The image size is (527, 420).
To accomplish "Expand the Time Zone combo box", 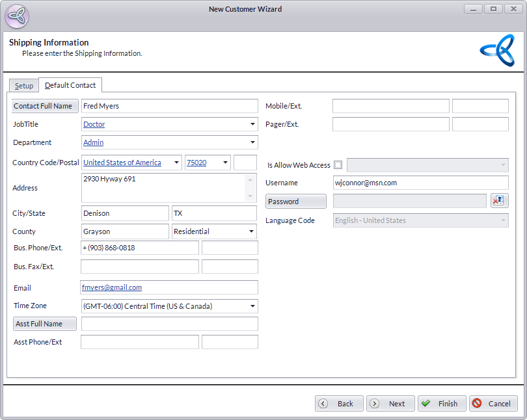I will pos(252,306).
